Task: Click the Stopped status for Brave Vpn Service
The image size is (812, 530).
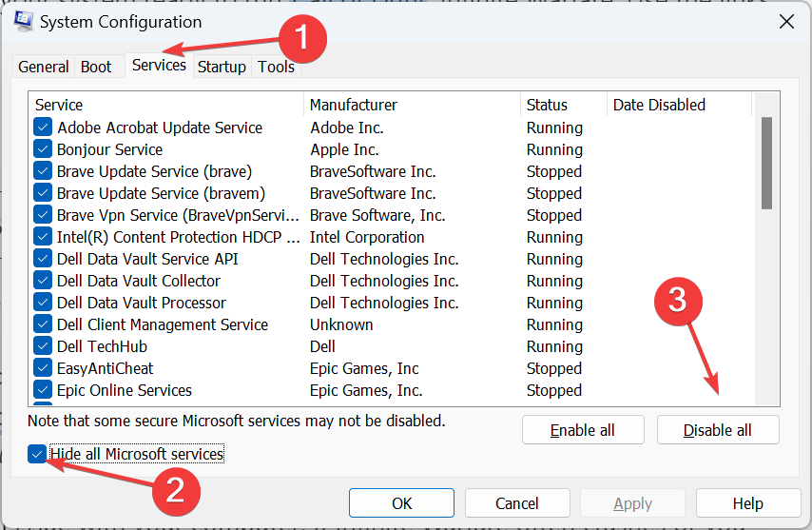Action: click(554, 215)
